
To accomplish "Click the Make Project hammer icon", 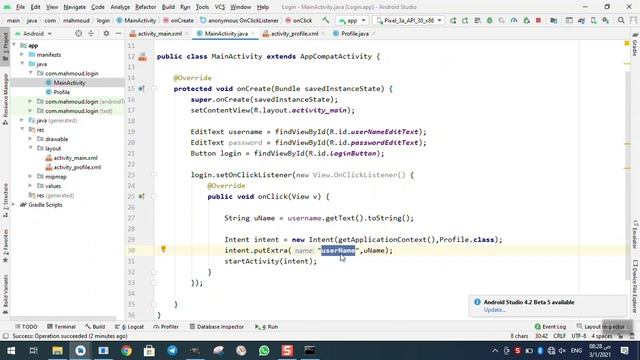I will pos(325,20).
